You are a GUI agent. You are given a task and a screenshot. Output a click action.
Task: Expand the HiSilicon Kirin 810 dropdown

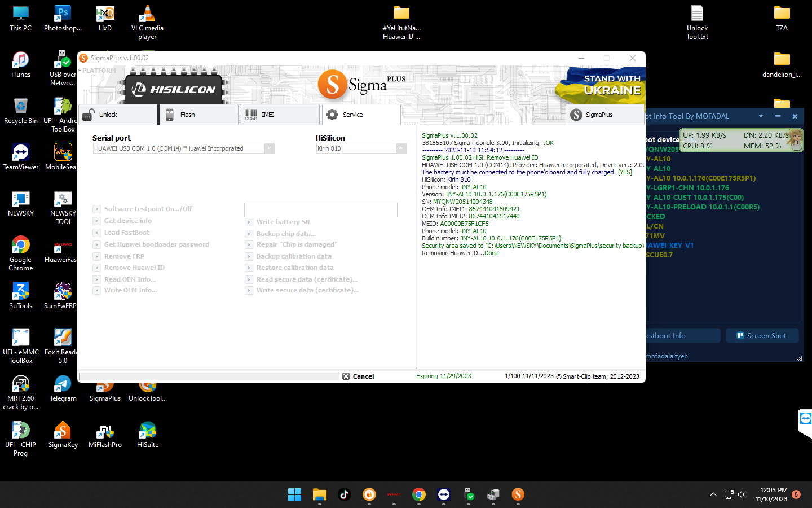pos(401,148)
